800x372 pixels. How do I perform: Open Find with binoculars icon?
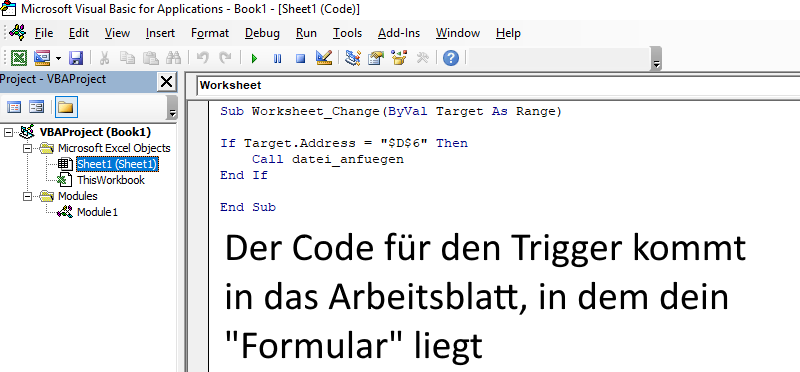(173, 58)
